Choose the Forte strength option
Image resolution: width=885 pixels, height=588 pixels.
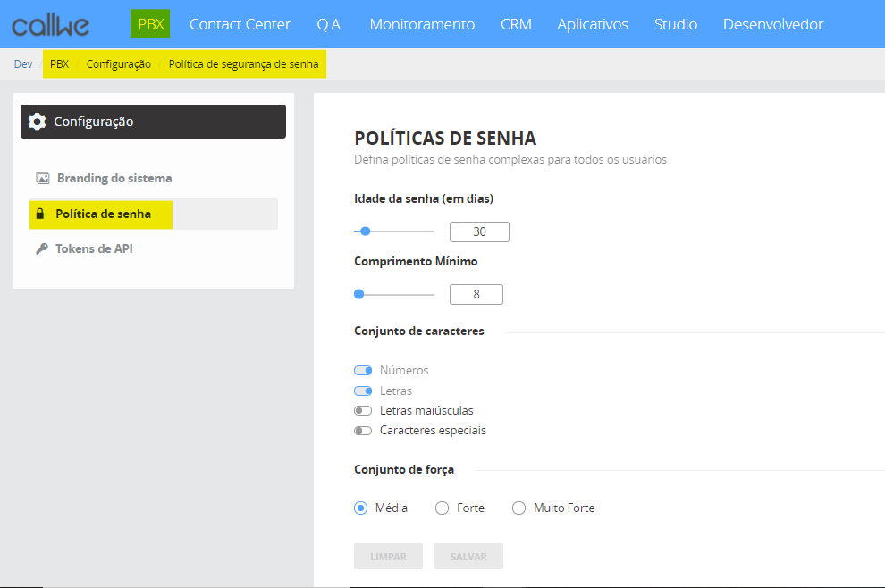[x=442, y=508]
